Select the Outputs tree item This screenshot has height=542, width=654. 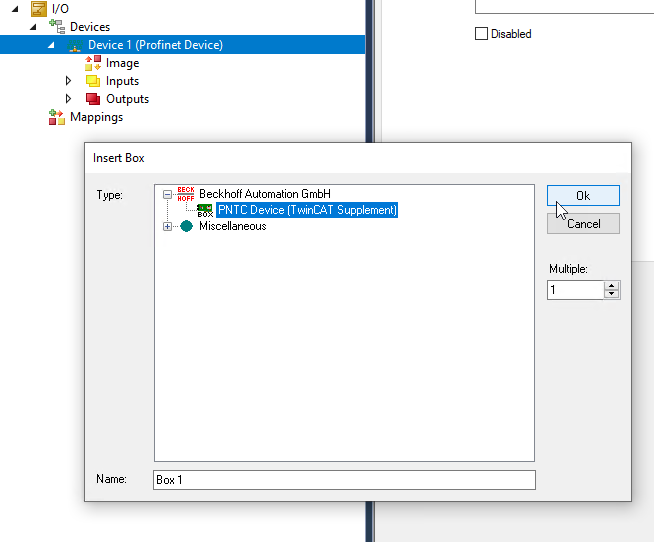[x=127, y=99]
